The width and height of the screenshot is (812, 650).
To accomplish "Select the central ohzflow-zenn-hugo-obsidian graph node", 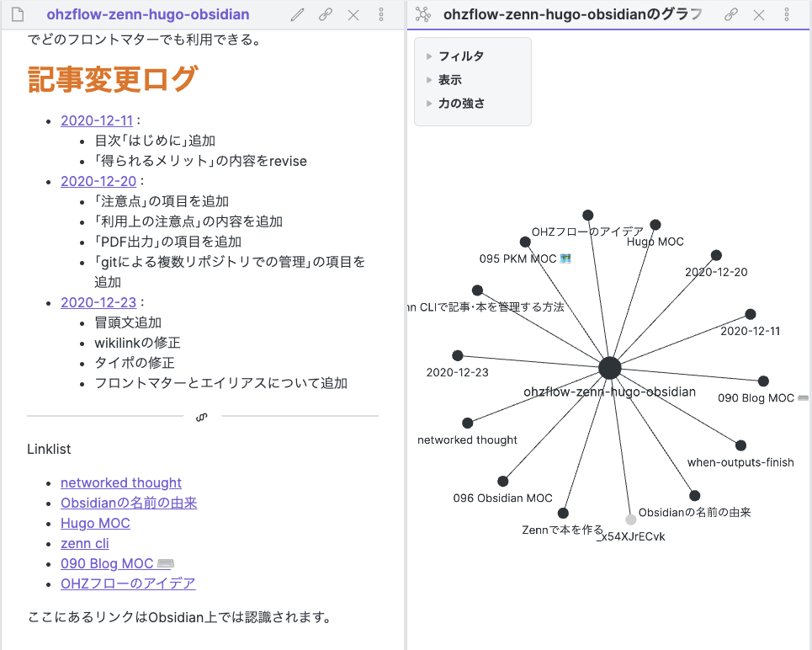I will 610,368.
